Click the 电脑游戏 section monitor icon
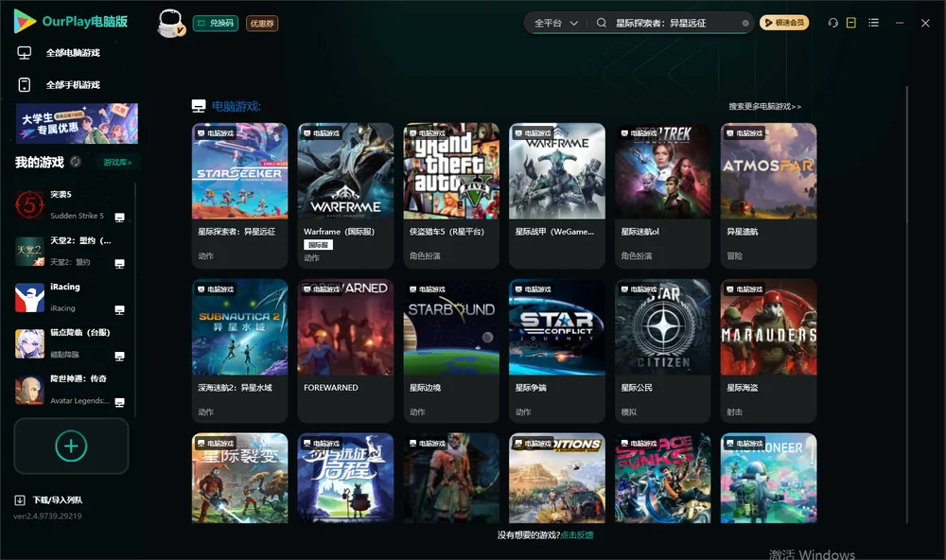946x560 pixels. tap(199, 106)
